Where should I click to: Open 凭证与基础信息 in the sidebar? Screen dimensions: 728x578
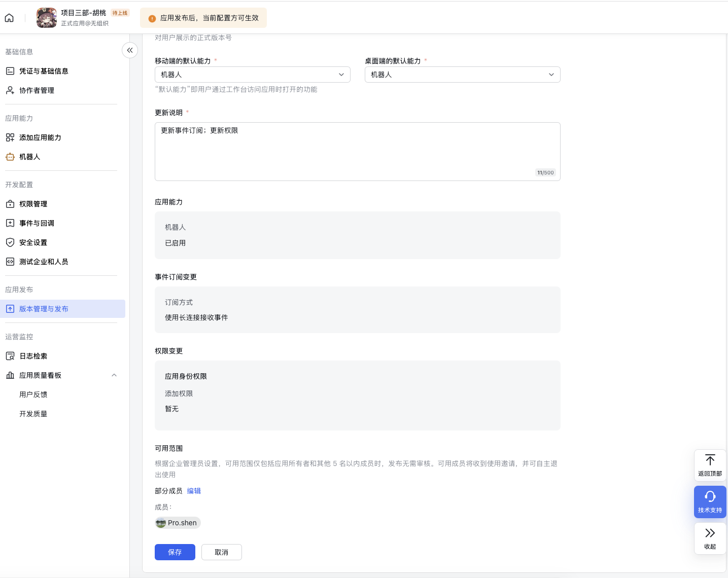click(x=44, y=71)
